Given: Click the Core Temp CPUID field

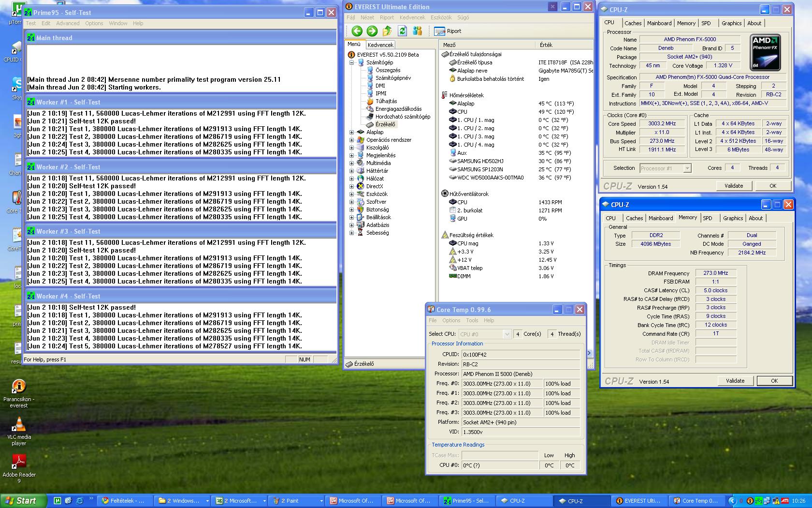Looking at the screenshot, I should (521, 355).
